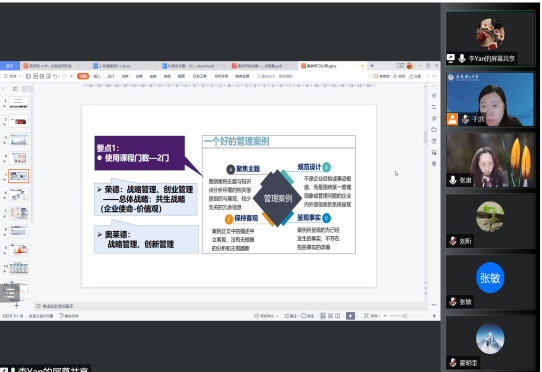Open the 智能美化 dropdown in status bar
Screen dimensions: 542x372
tap(266, 316)
